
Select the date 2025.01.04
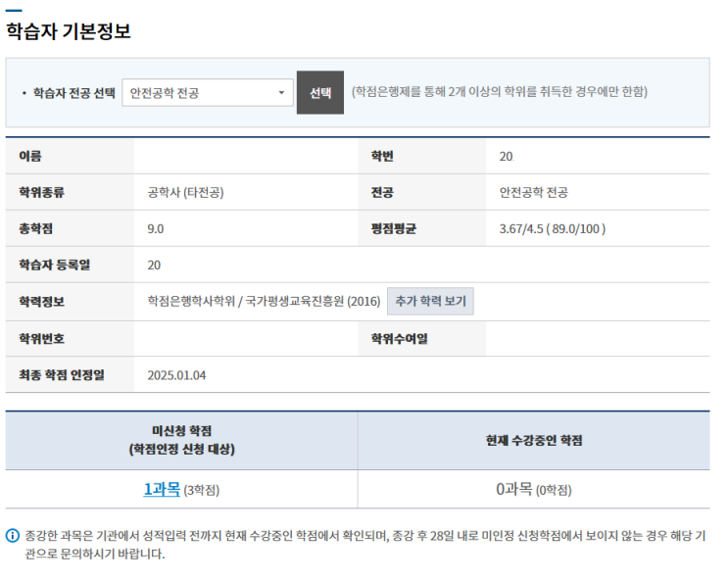[x=177, y=375]
